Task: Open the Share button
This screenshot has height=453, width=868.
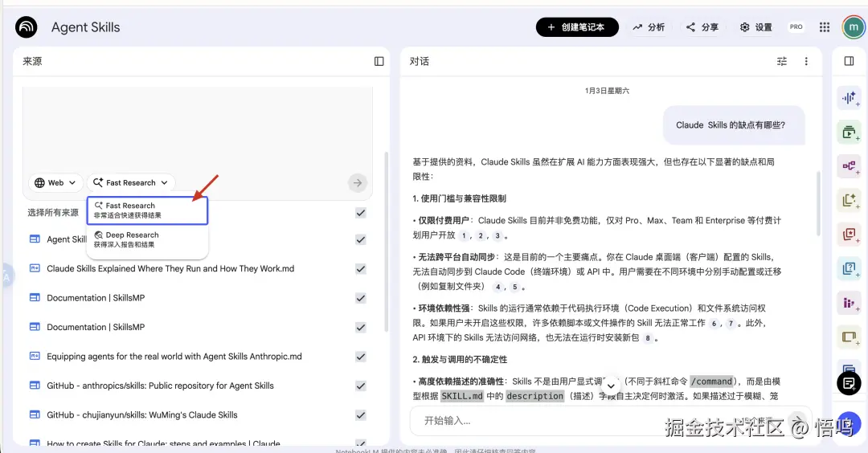Action: (702, 27)
